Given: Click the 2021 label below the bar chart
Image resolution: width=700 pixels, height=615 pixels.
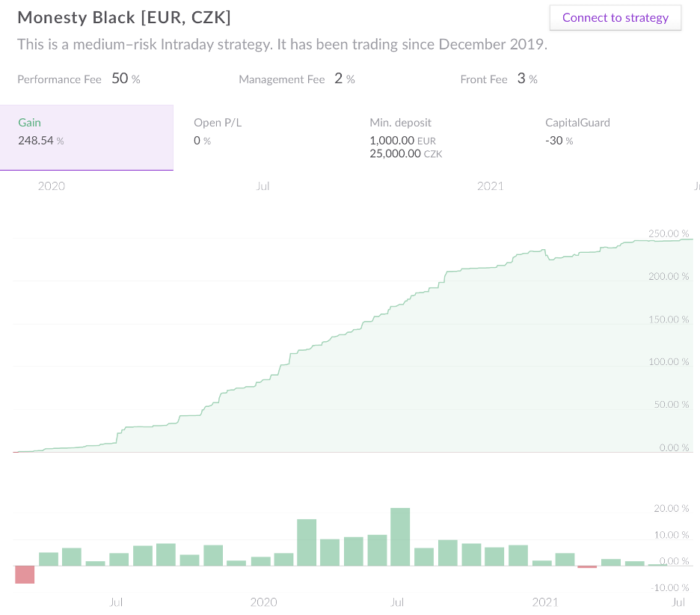Looking at the screenshot, I should pyautogui.click(x=545, y=602).
